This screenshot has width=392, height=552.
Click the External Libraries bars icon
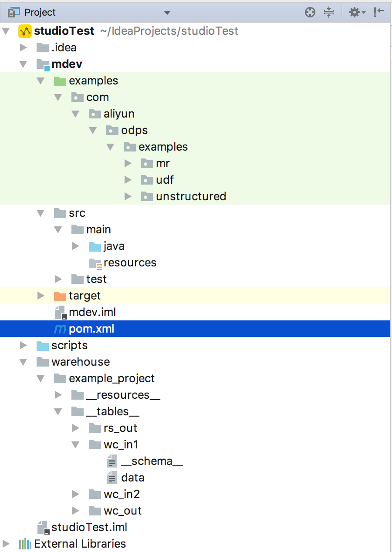coord(25,544)
